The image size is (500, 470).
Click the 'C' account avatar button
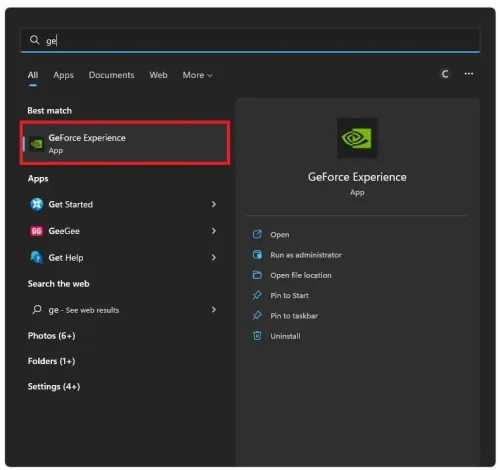coord(445,74)
